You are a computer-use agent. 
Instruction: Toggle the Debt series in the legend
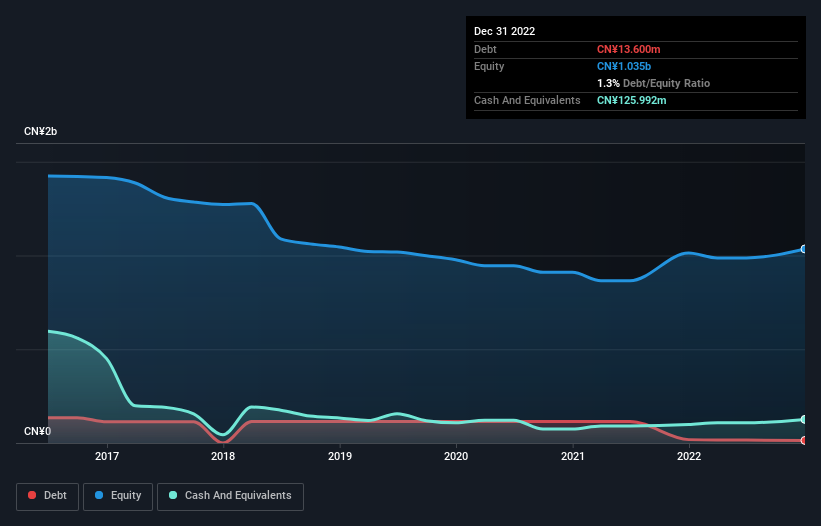point(48,496)
